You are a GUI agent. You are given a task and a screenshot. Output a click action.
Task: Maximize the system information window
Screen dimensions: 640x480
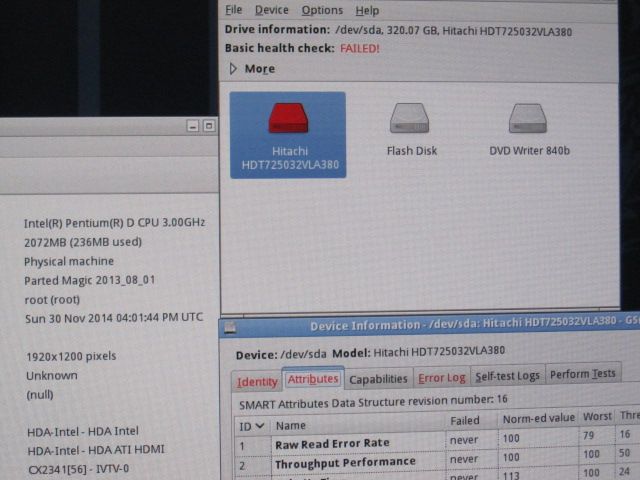click(209, 126)
